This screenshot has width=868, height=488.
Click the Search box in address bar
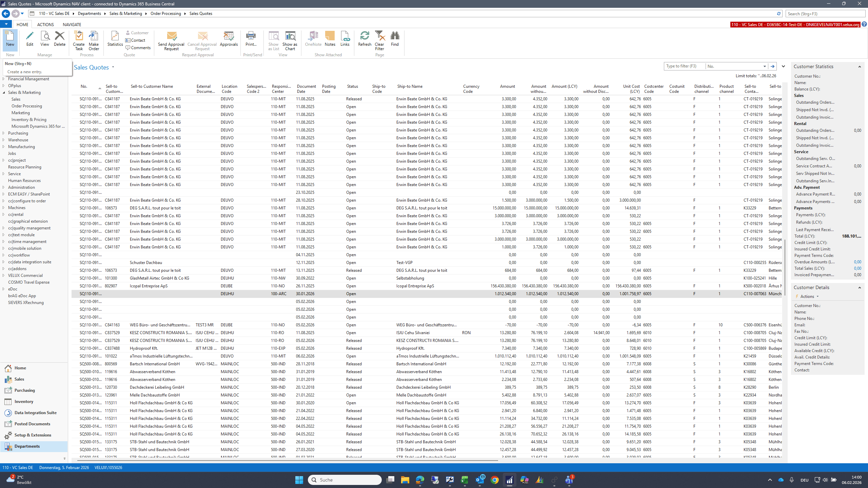tap(826, 14)
